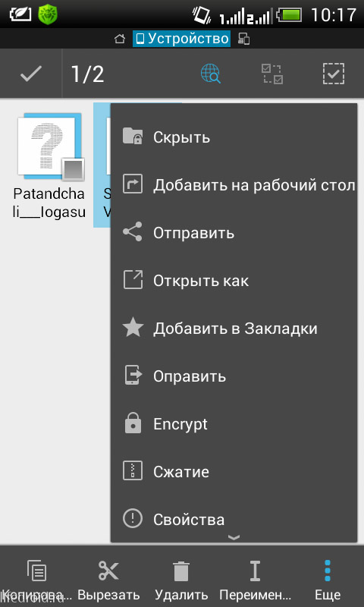Tap the Переименовать rename icon
Image resolution: width=364 pixels, height=607 pixels.
coord(255,571)
